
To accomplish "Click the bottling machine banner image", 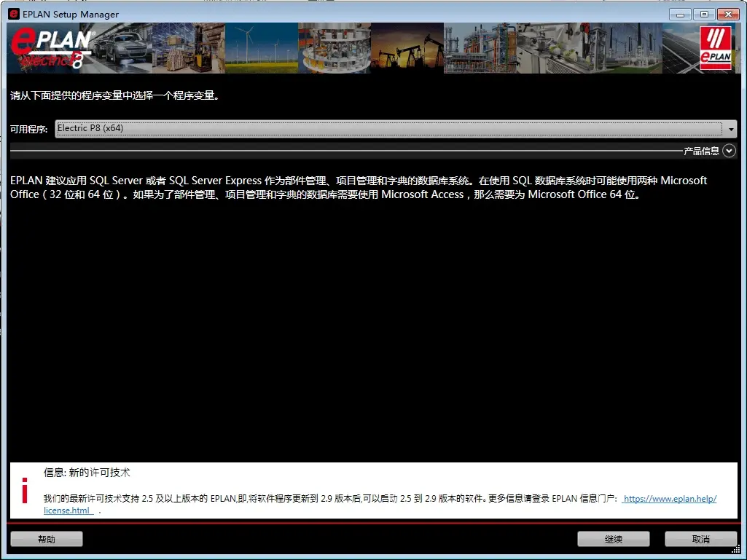I will click(335, 48).
